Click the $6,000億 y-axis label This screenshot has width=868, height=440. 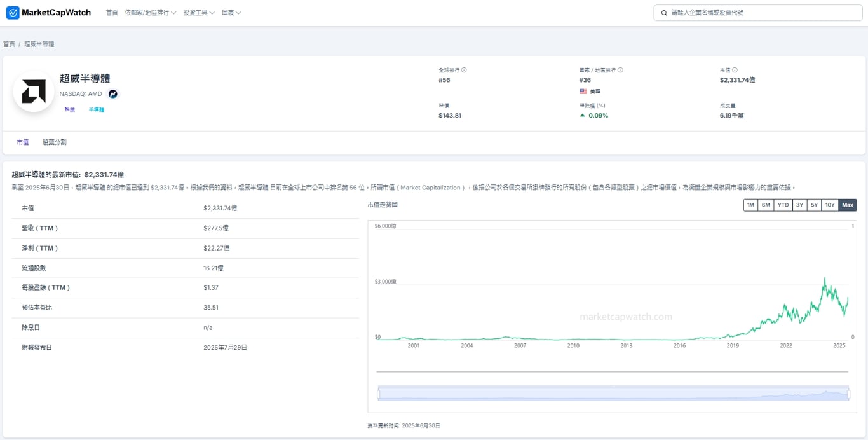tap(386, 226)
